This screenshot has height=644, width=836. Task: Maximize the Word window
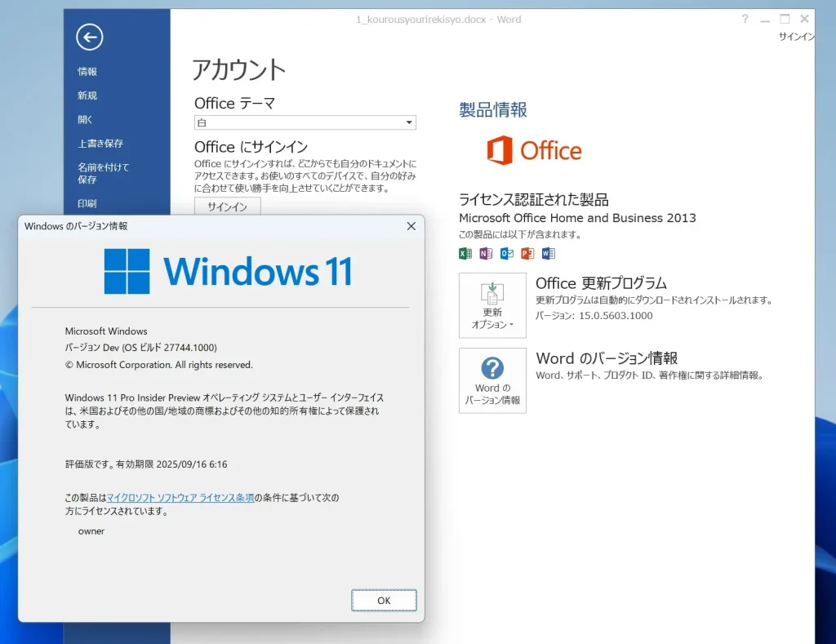tap(785, 20)
